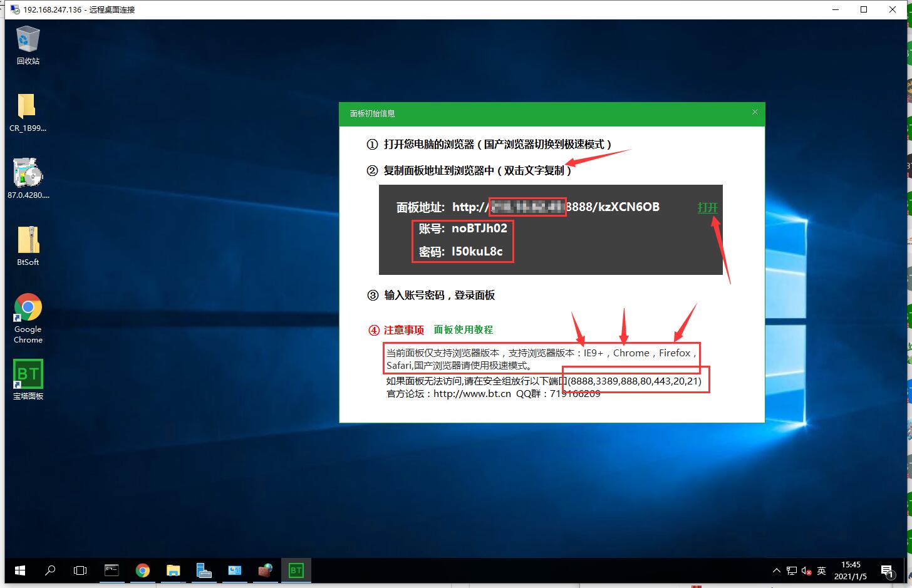The width and height of the screenshot is (912, 588).
Task: Open the Action Center notifications icon
Action: (887, 570)
